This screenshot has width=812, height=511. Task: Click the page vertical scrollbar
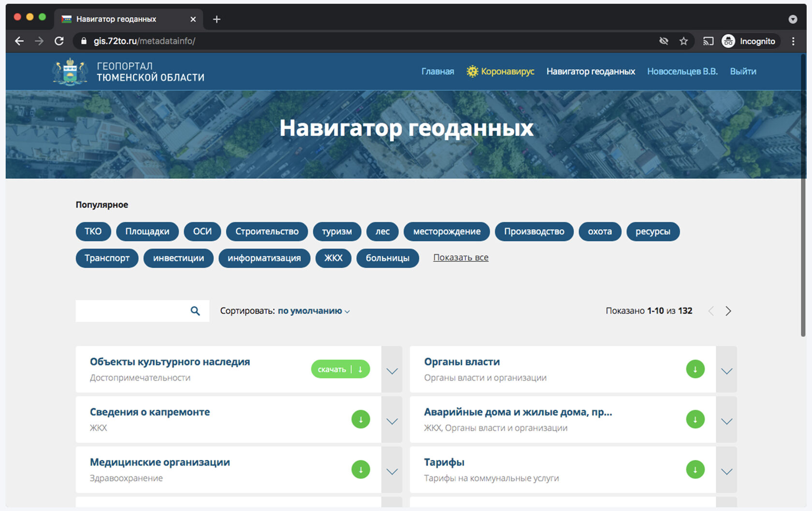click(x=803, y=196)
